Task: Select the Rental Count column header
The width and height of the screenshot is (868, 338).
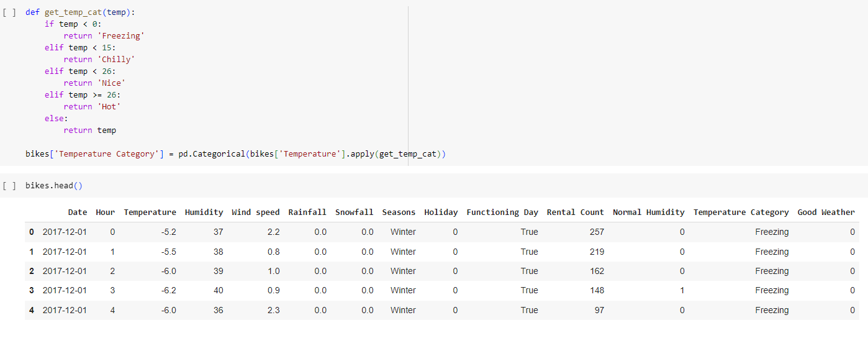Action: click(575, 212)
